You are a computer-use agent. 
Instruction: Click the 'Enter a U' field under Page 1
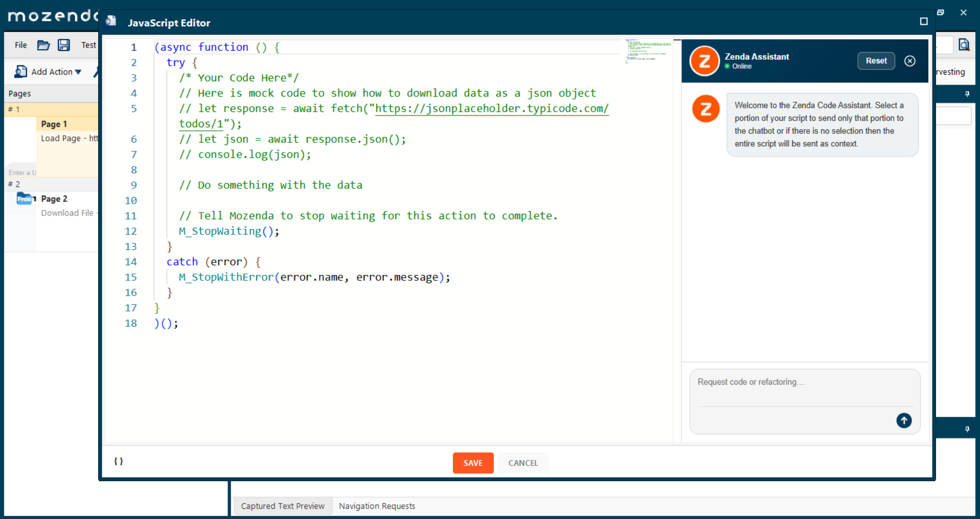click(22, 172)
